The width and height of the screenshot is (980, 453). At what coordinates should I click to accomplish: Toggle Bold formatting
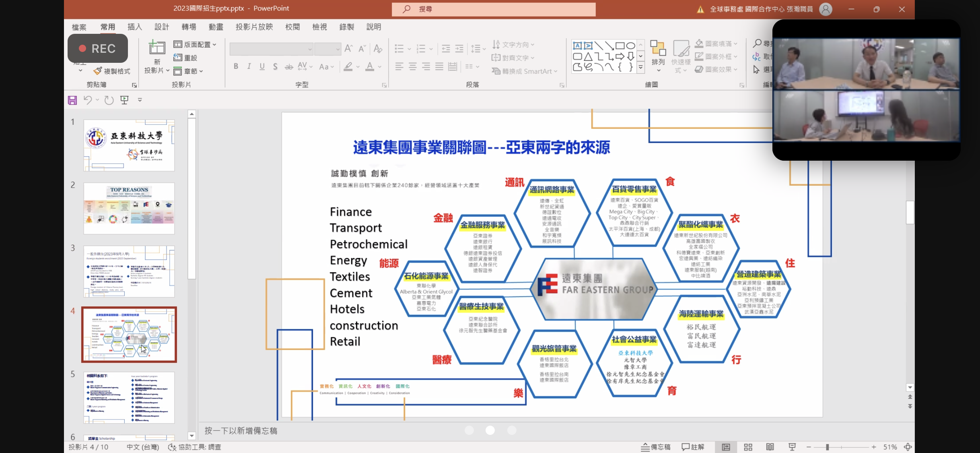pyautogui.click(x=236, y=66)
